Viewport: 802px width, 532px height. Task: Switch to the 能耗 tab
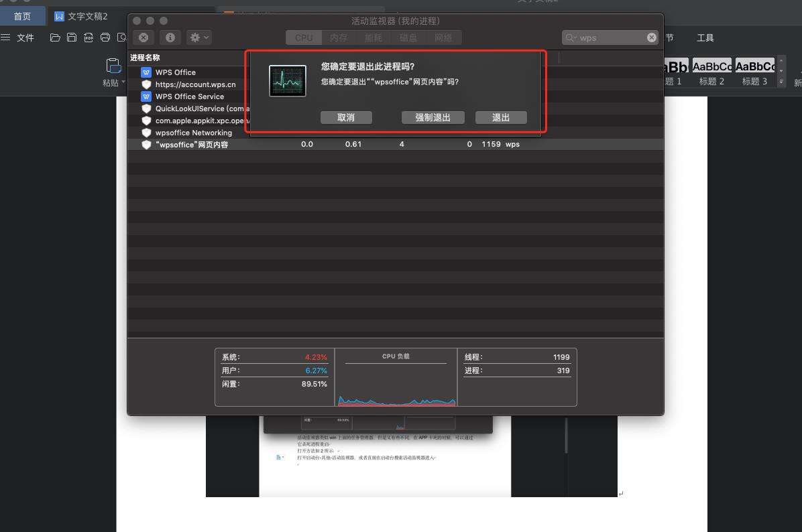(374, 38)
